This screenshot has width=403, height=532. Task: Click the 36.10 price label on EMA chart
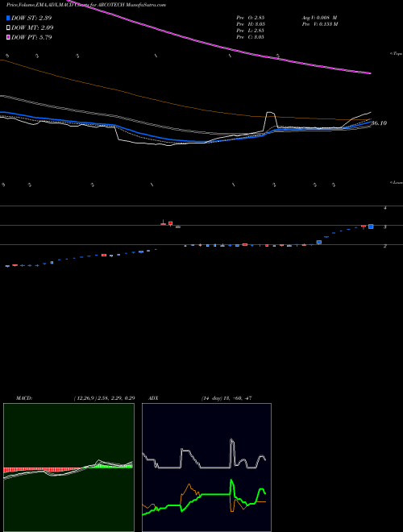(379, 123)
